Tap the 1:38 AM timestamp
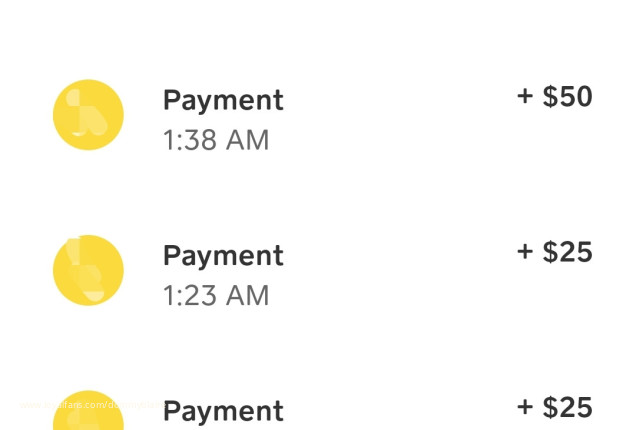 tap(216, 140)
